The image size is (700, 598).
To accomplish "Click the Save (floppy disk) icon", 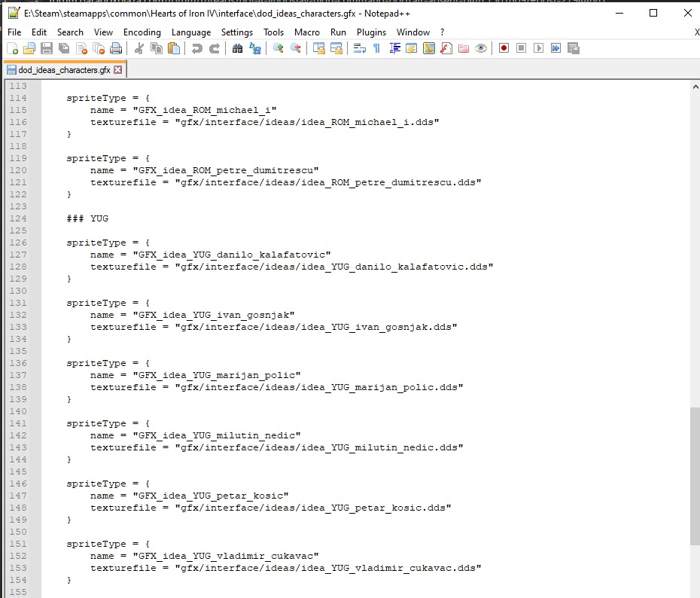I will tap(47, 48).
